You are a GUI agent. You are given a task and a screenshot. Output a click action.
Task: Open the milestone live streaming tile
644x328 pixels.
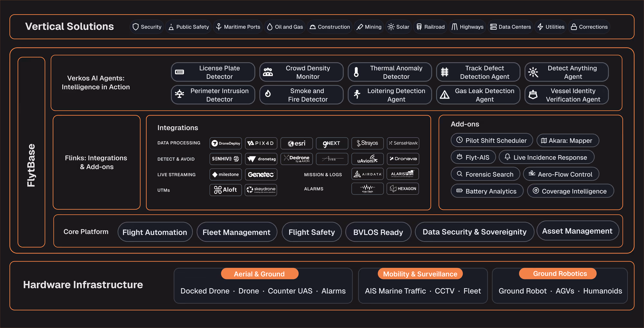pos(226,174)
